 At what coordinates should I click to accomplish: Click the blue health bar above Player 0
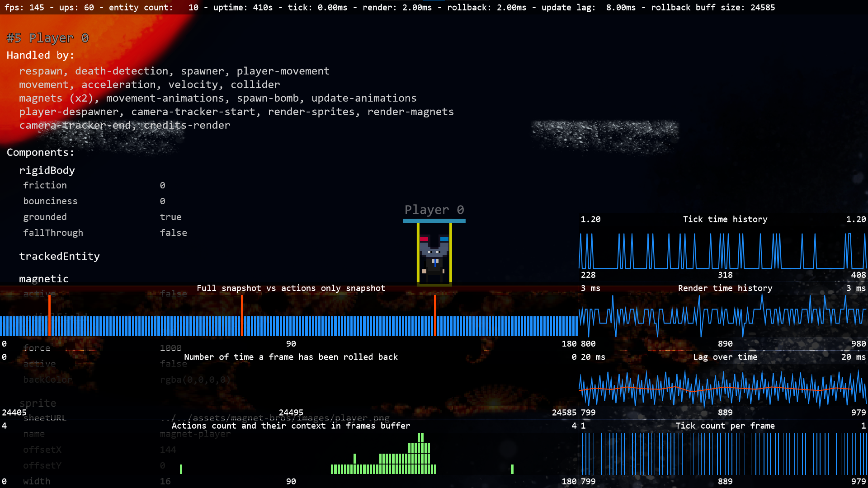[x=434, y=221]
